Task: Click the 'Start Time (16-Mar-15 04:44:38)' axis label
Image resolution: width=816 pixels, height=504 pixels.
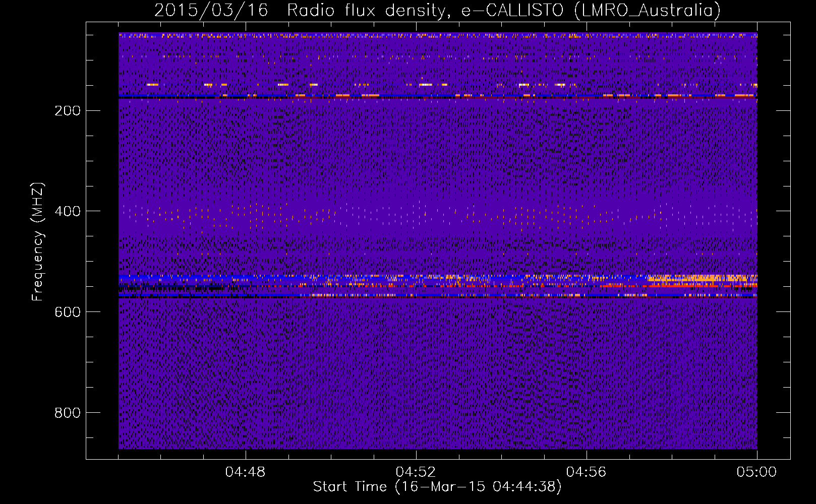Action: [437, 487]
